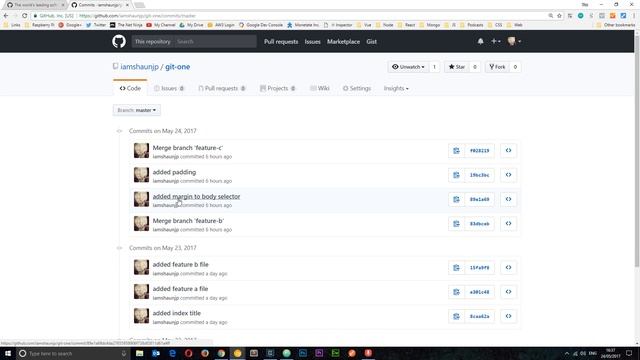Open the plus create-new menu
Viewport: 640px width, 360px height.
pos(496,41)
